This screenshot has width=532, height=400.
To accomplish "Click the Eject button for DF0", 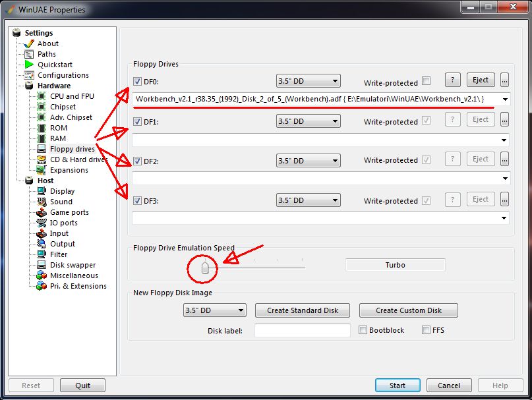I will pos(481,80).
